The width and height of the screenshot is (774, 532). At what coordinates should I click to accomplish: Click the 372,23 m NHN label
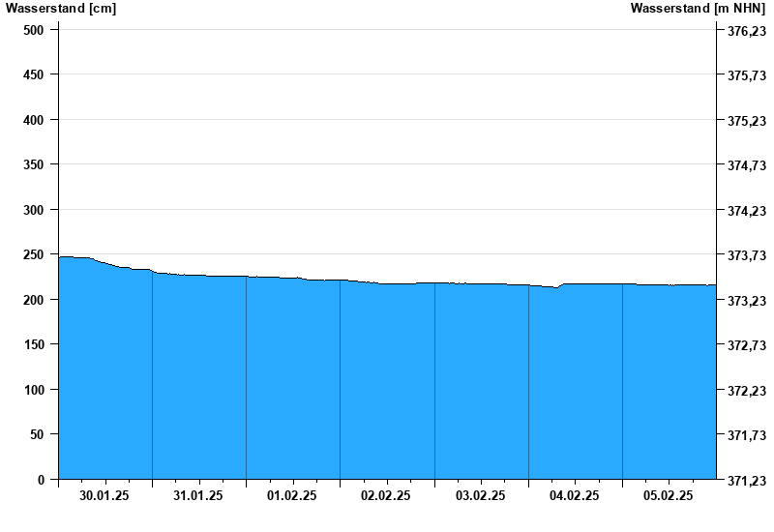(747, 391)
